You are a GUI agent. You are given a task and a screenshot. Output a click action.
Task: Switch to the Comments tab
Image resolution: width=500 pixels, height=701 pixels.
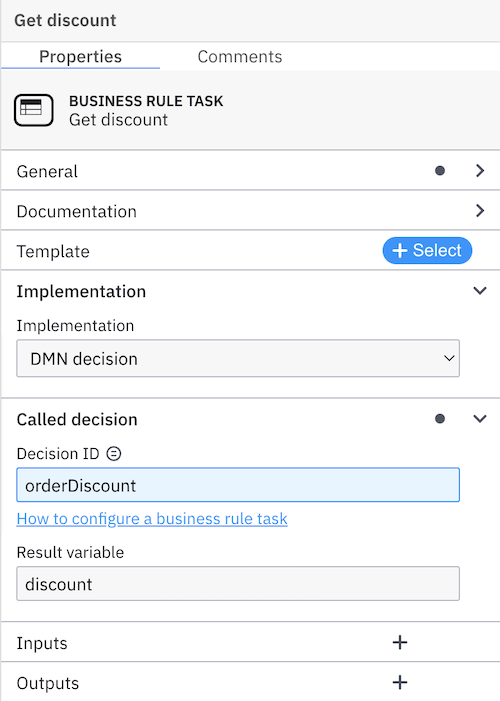(240, 57)
